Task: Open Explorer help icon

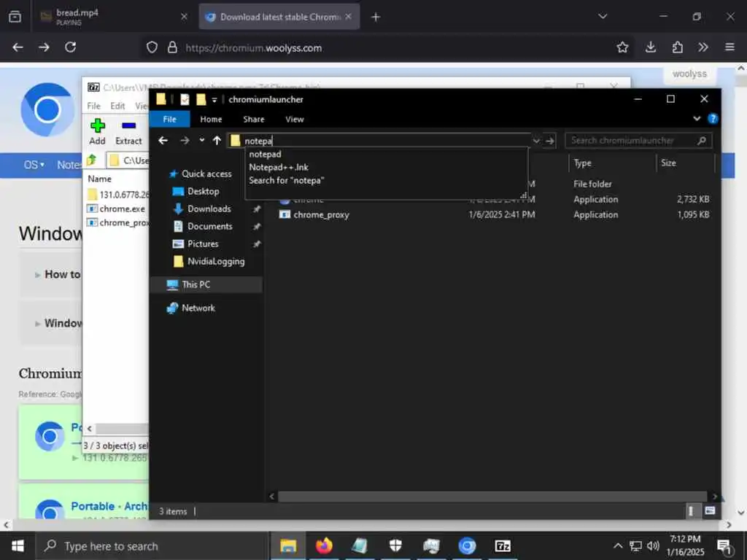Action: (x=713, y=119)
